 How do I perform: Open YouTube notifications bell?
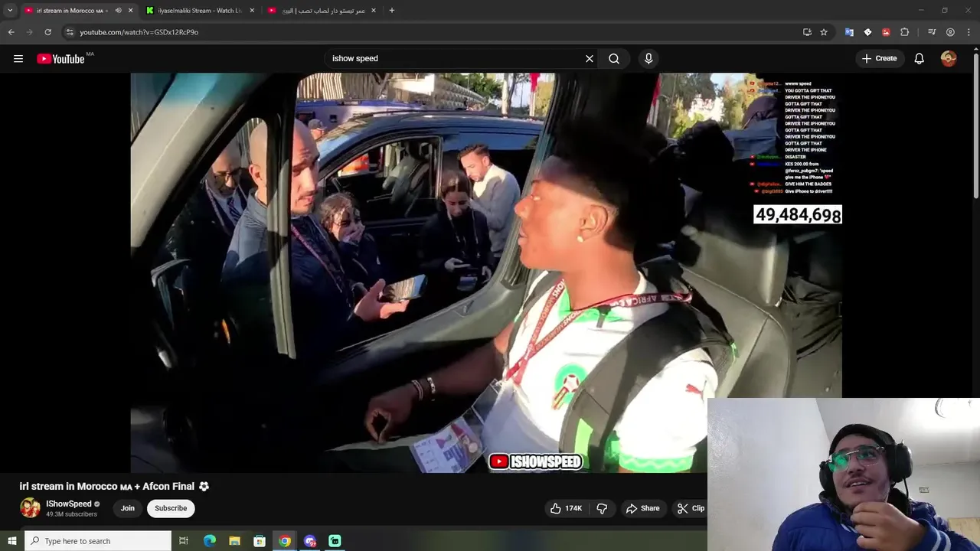pyautogui.click(x=920, y=59)
